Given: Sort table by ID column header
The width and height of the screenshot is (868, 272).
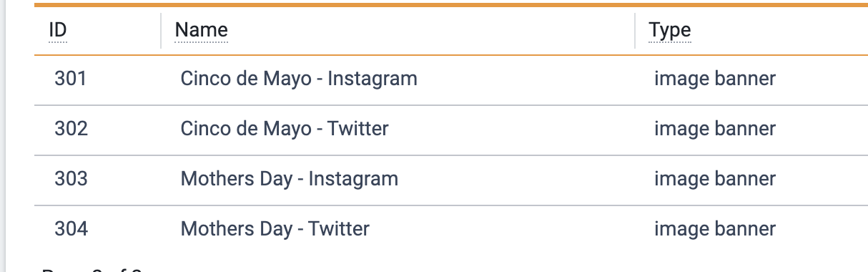Looking at the screenshot, I should tap(58, 31).
